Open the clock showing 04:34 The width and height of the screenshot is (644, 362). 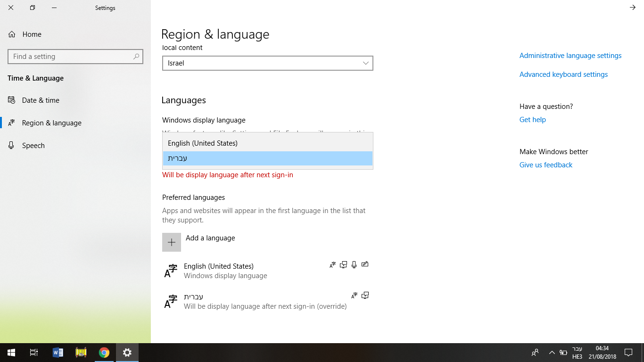(602, 353)
